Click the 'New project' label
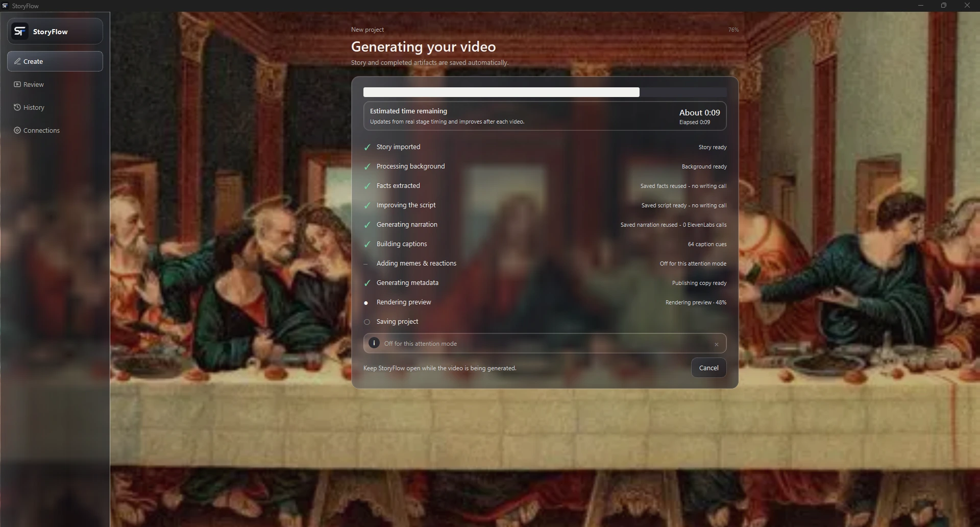This screenshot has width=980, height=527. (367, 30)
